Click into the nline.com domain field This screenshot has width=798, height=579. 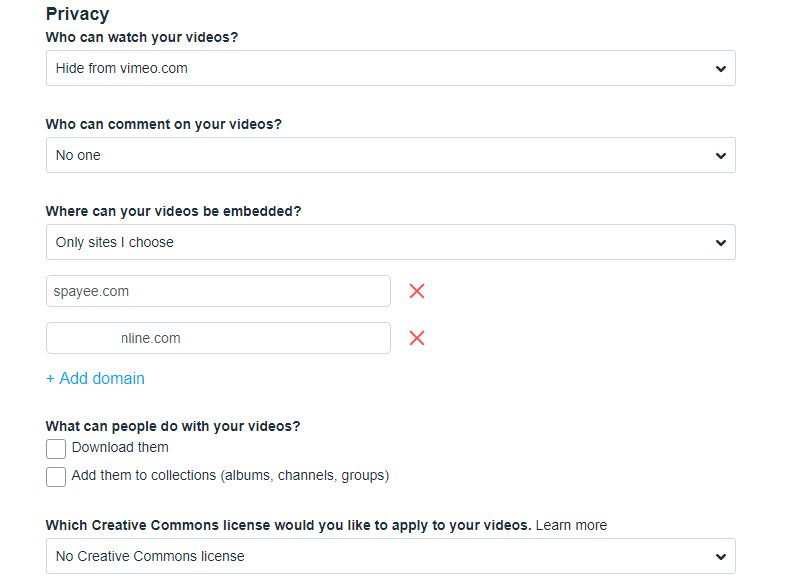(x=218, y=338)
